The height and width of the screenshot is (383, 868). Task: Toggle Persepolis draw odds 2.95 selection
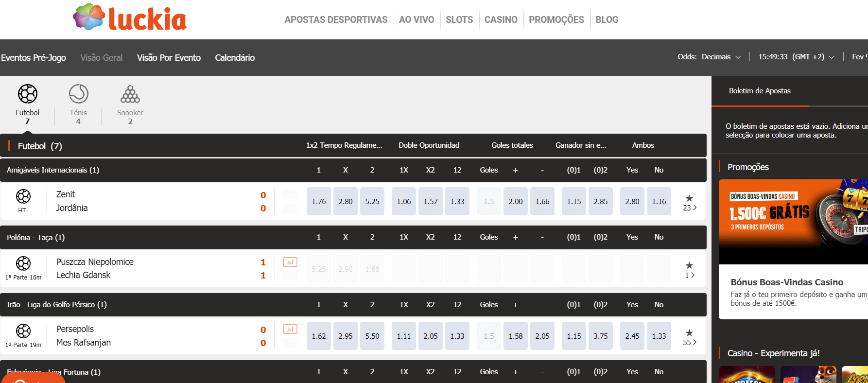point(346,336)
